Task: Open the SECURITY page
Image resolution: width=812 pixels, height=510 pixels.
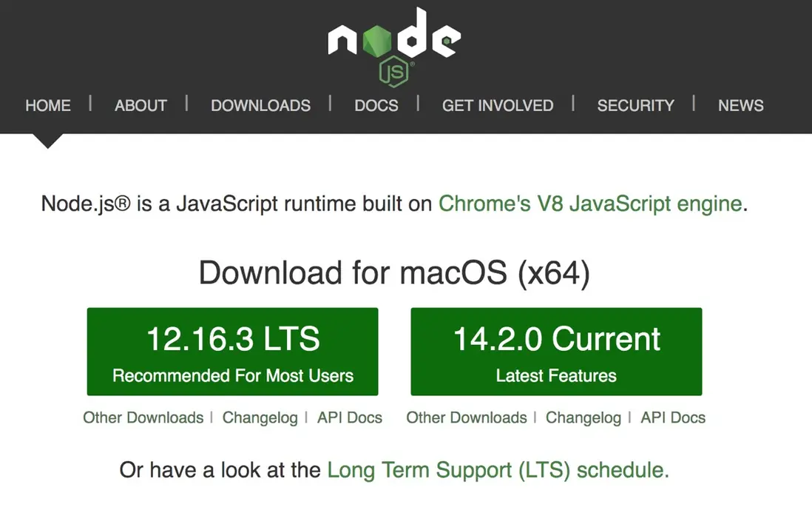Action: click(x=635, y=105)
